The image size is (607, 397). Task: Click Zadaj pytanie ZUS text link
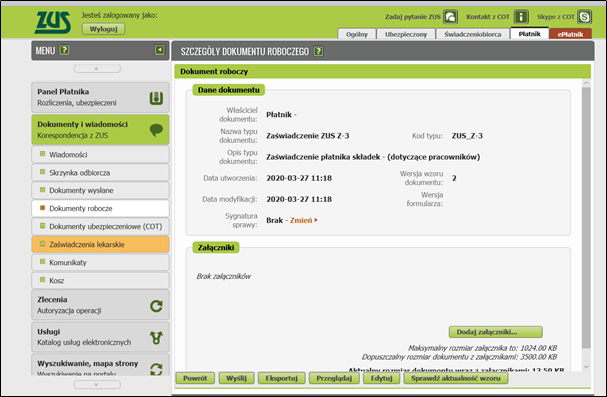click(413, 17)
